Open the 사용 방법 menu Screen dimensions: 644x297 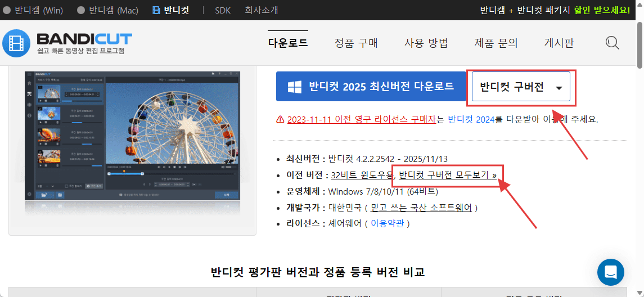(426, 43)
